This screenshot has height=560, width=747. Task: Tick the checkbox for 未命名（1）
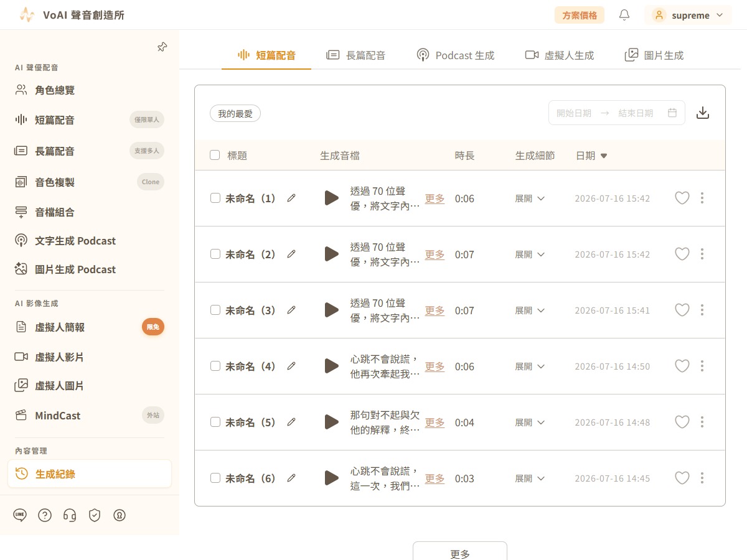tap(215, 198)
